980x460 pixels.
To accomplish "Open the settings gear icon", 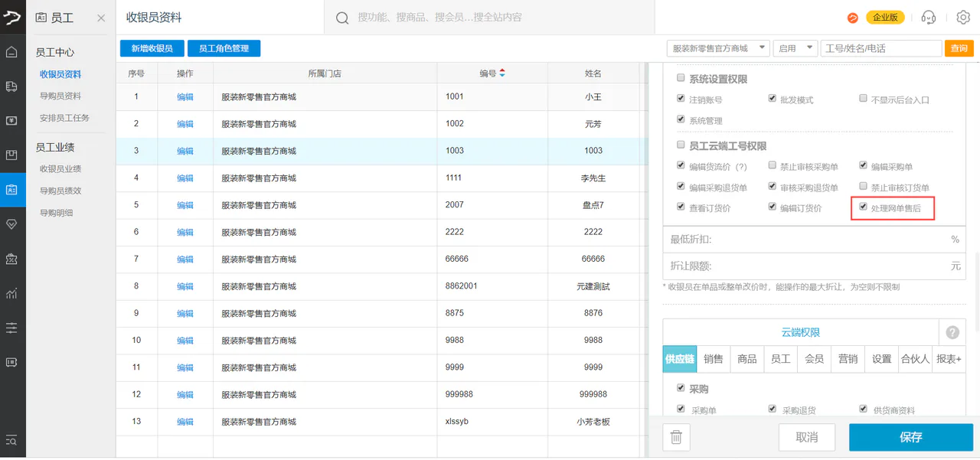I will pyautogui.click(x=963, y=18).
